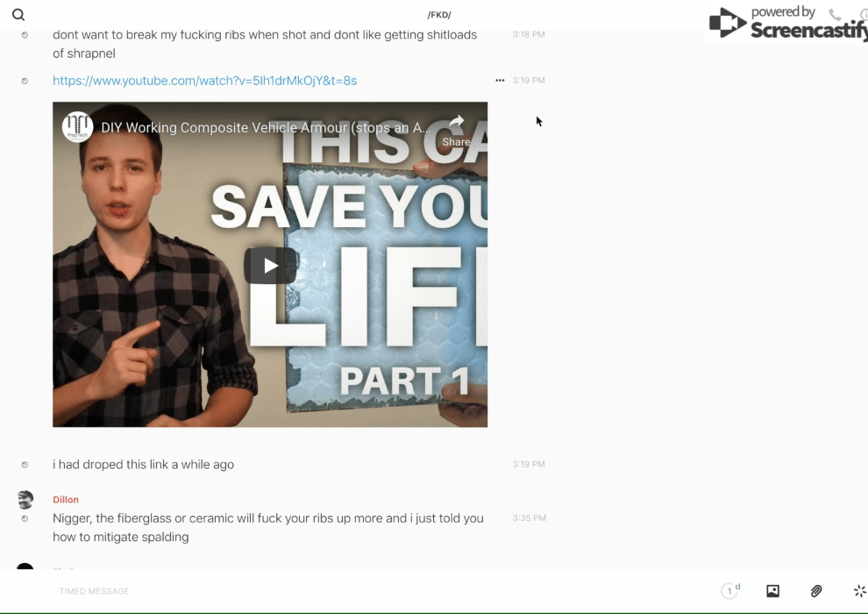Add a picture with the image icon
868x614 pixels.
click(x=772, y=591)
